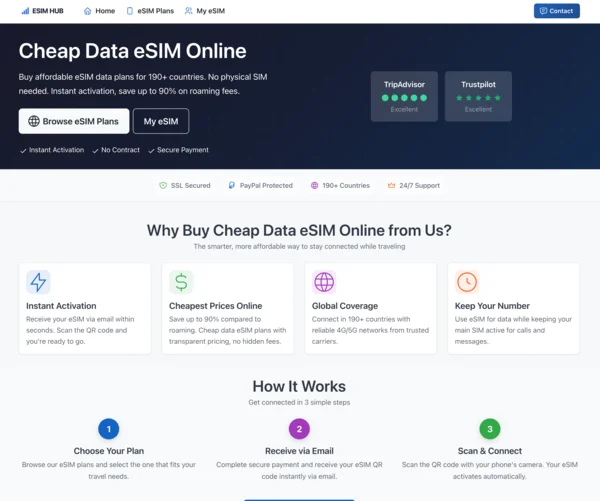600x501 pixels.
Task: Click the TripAdvisor green rating dots
Action: pyautogui.click(x=404, y=98)
